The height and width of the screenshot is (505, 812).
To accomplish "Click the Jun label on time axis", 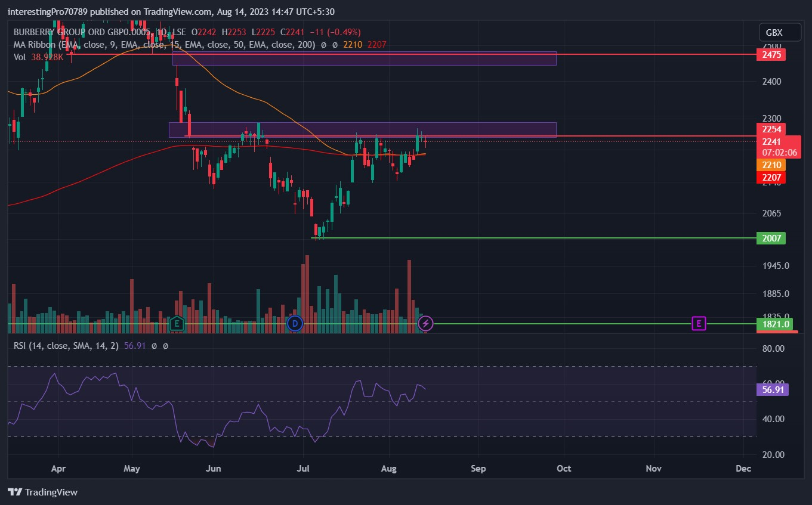I will pyautogui.click(x=213, y=469).
